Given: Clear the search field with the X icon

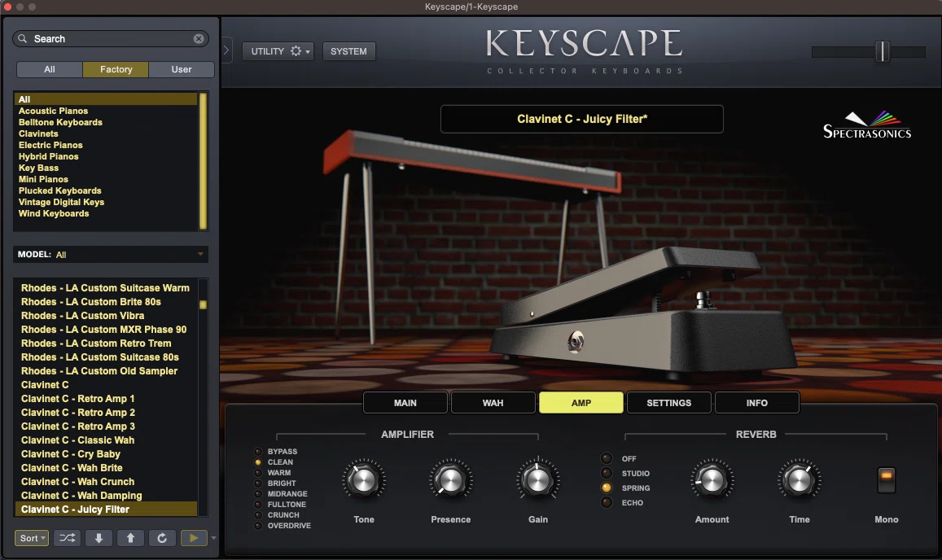Looking at the screenshot, I should 199,38.
